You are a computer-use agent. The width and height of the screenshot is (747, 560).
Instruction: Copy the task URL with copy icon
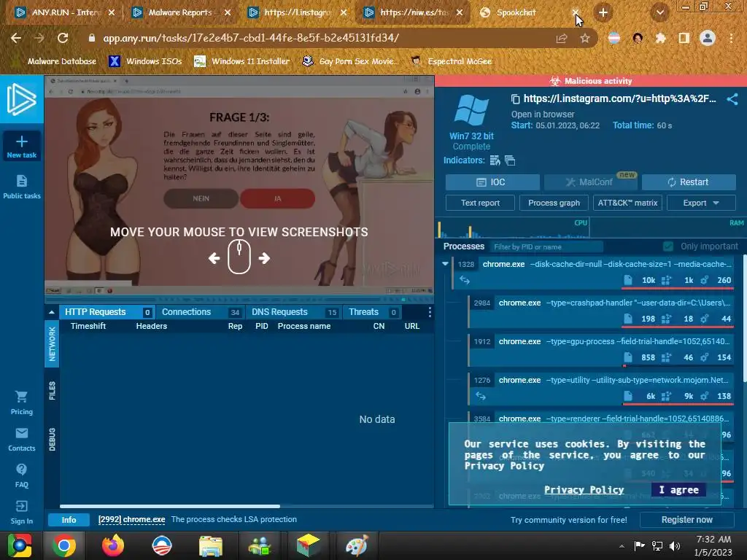[x=515, y=99]
